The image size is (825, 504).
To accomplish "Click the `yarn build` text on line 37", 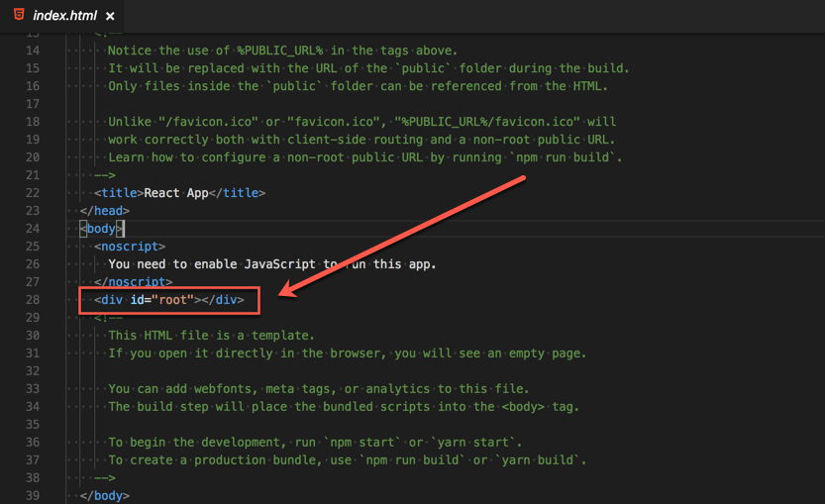I will click(x=543, y=459).
